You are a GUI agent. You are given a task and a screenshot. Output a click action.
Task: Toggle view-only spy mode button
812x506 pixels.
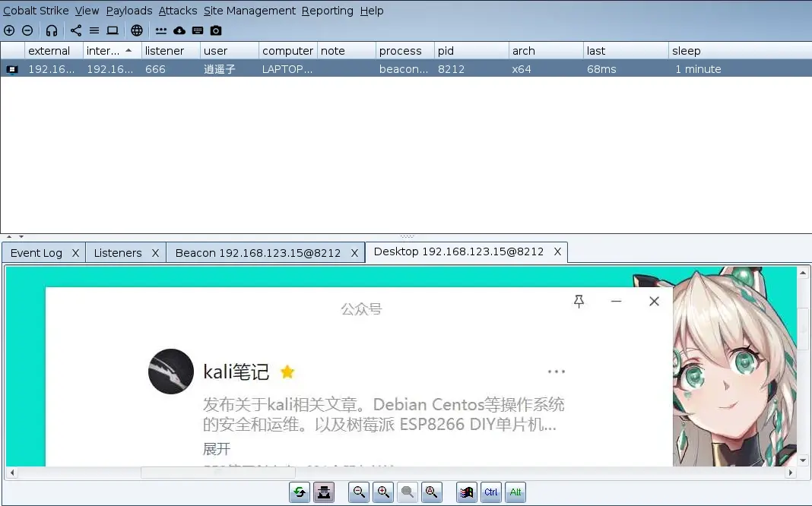pyautogui.click(x=324, y=492)
